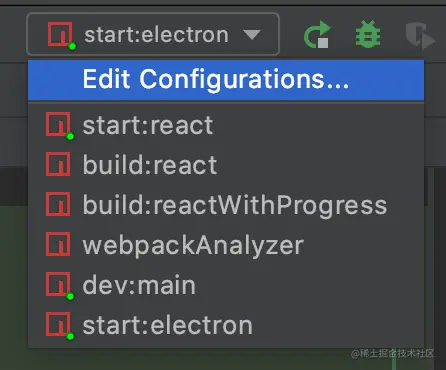Click the npm icon beside webpackAnalyzer
Image resolution: width=446 pixels, height=370 pixels.
(58, 244)
